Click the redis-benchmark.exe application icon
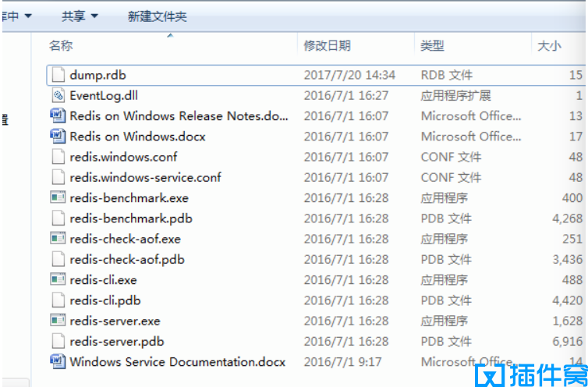Screen dimensions: 588x387 coord(58,197)
